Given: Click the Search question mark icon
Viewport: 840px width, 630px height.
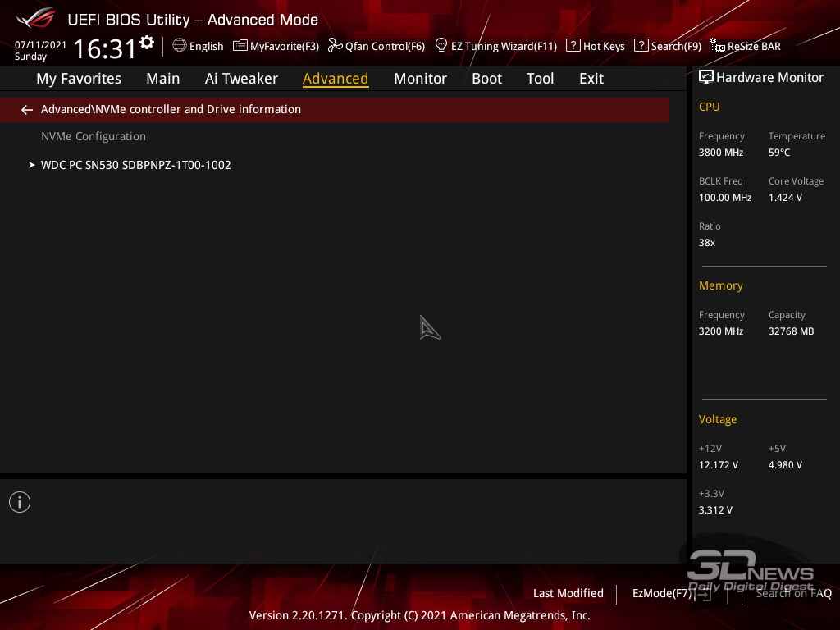Looking at the screenshot, I should [x=641, y=46].
